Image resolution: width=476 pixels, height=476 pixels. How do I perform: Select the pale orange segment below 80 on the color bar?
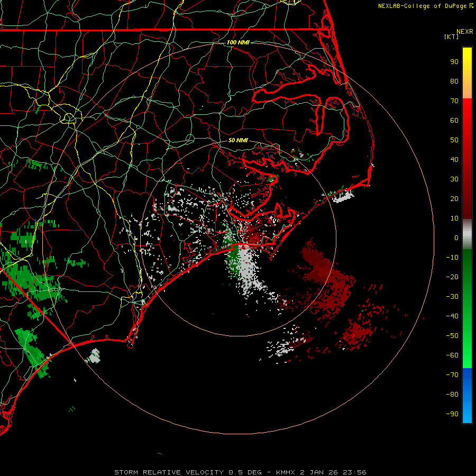[467, 90]
